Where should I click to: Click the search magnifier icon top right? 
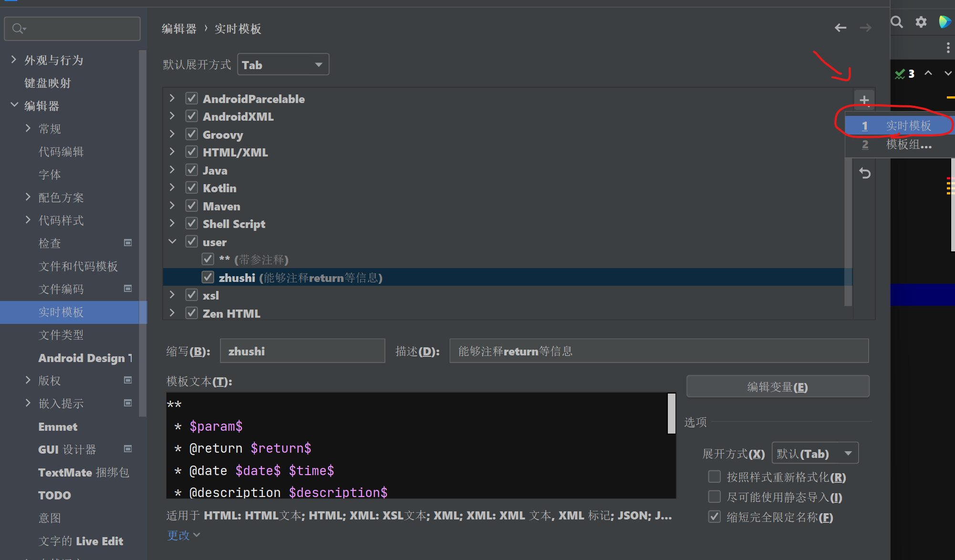(x=897, y=22)
